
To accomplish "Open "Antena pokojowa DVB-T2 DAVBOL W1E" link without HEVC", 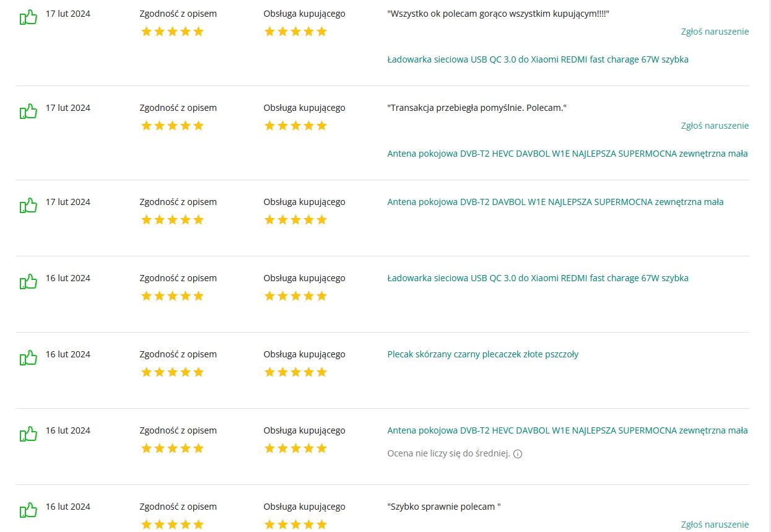I will coord(555,202).
